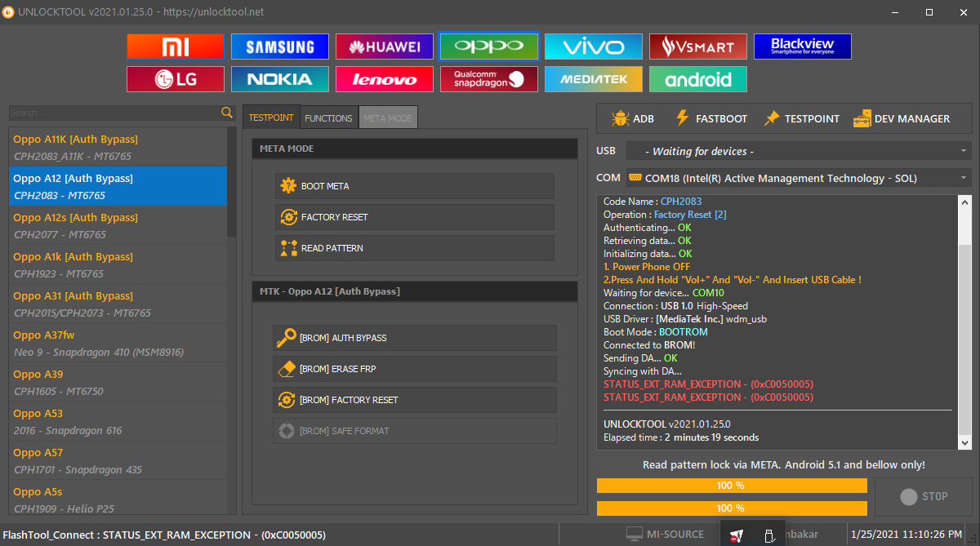The width and height of the screenshot is (980, 546).
Task: Open the COM port dropdown
Action: pos(799,178)
